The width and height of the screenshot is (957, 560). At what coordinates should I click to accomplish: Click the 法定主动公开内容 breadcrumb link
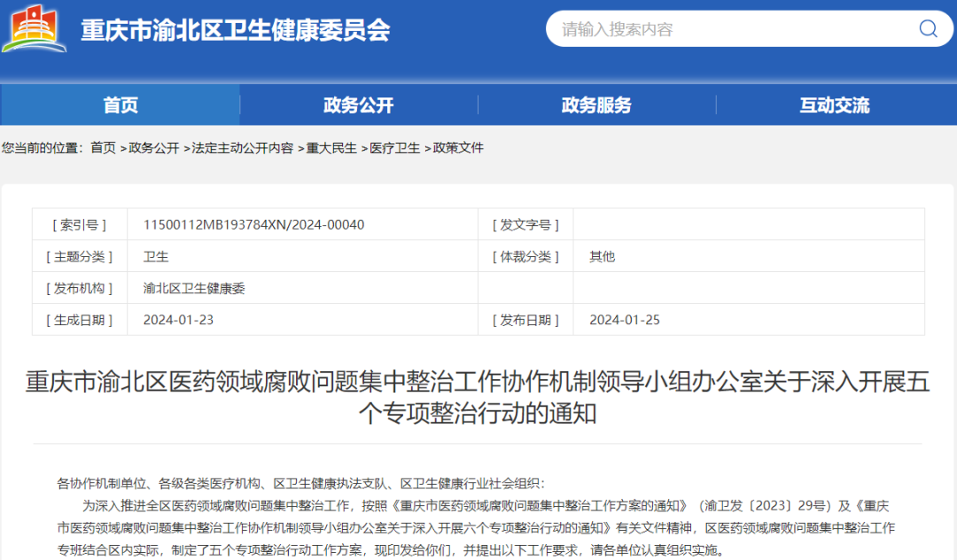click(242, 148)
